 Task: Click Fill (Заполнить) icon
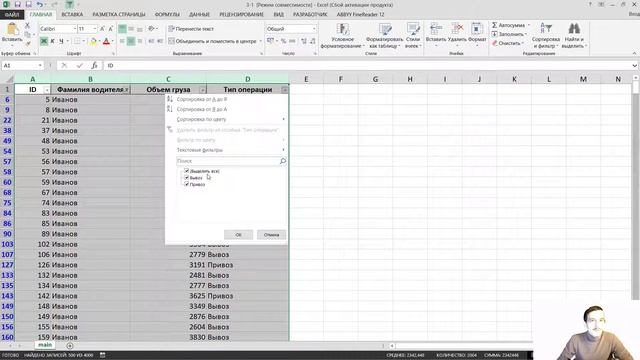[494, 34]
